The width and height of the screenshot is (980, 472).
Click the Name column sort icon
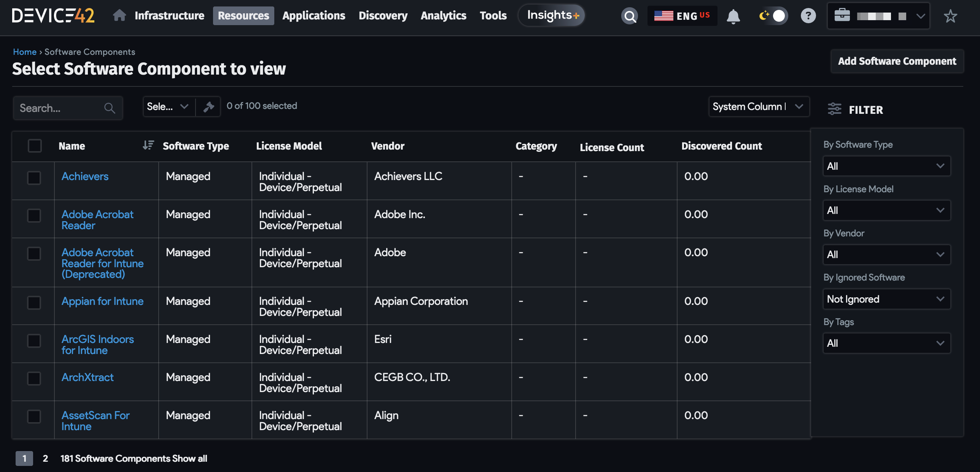(148, 145)
